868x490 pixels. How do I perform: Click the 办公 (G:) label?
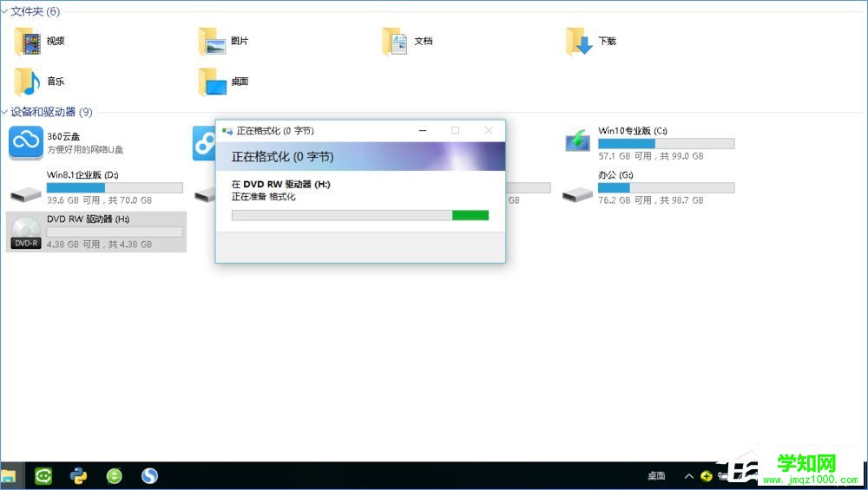tap(615, 175)
